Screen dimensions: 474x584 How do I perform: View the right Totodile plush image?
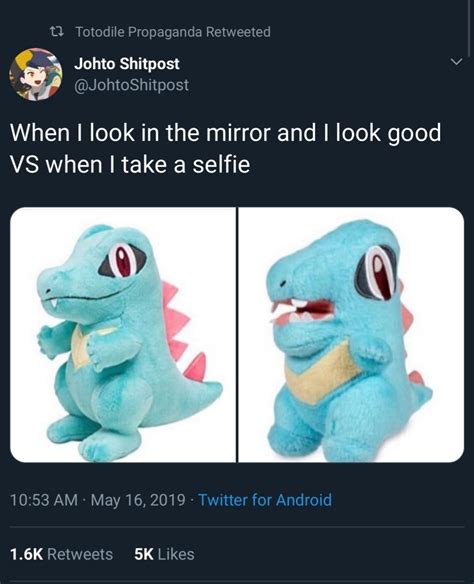(351, 335)
